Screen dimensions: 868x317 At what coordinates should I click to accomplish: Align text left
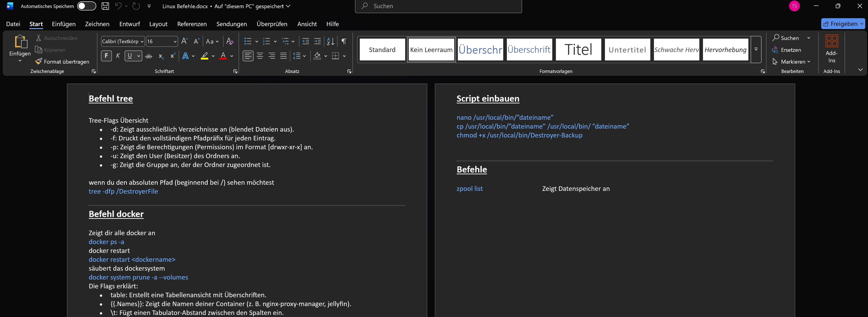[x=248, y=56]
